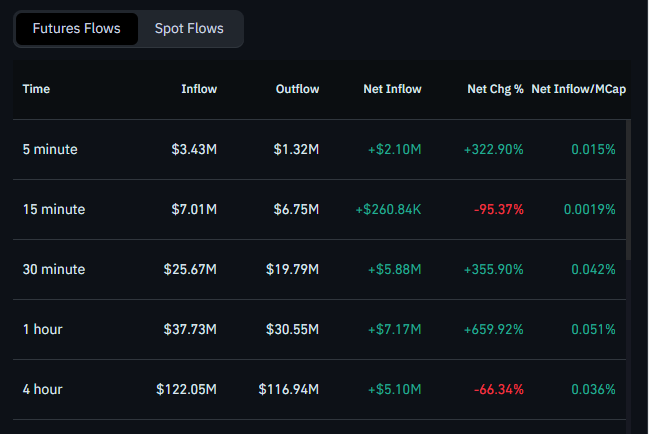This screenshot has height=434, width=649.
Task: Select the 5 minute row label
Action: point(50,149)
